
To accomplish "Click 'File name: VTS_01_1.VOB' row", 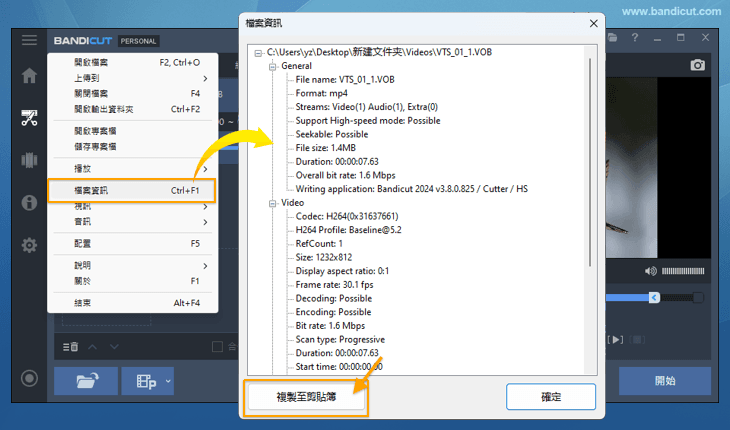I will tap(345, 80).
